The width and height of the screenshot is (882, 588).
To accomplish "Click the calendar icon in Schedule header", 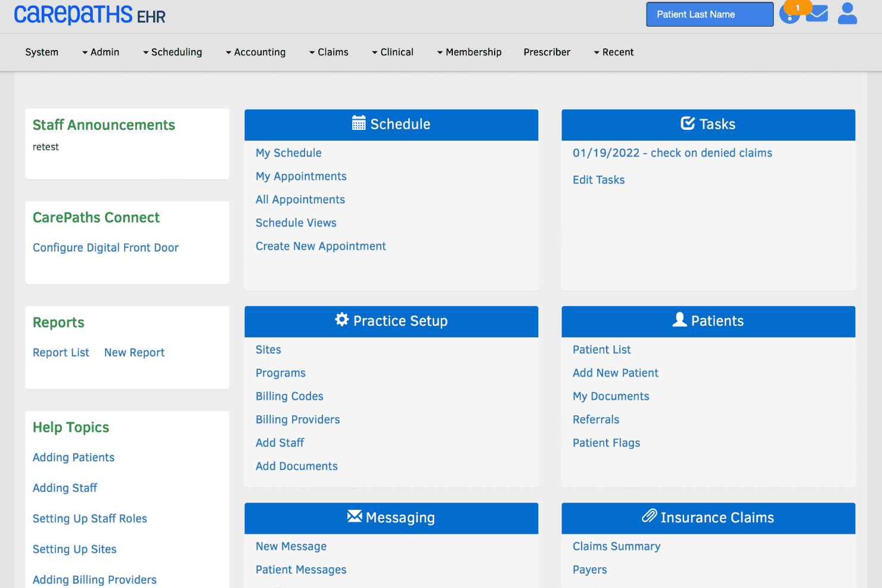I will pos(359,123).
